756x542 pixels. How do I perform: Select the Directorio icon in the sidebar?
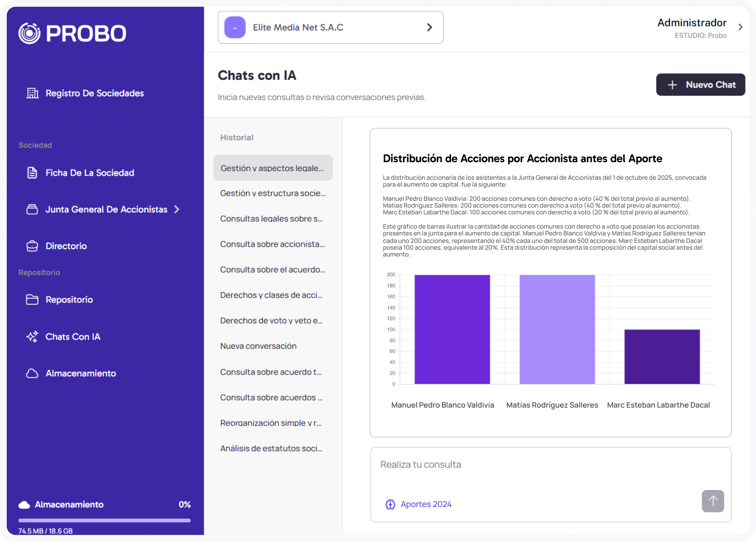(32, 246)
